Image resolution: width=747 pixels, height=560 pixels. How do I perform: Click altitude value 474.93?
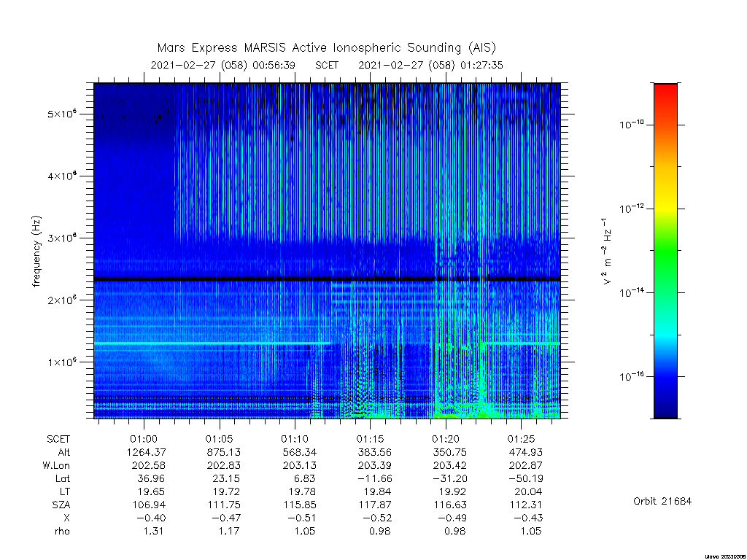(x=525, y=452)
